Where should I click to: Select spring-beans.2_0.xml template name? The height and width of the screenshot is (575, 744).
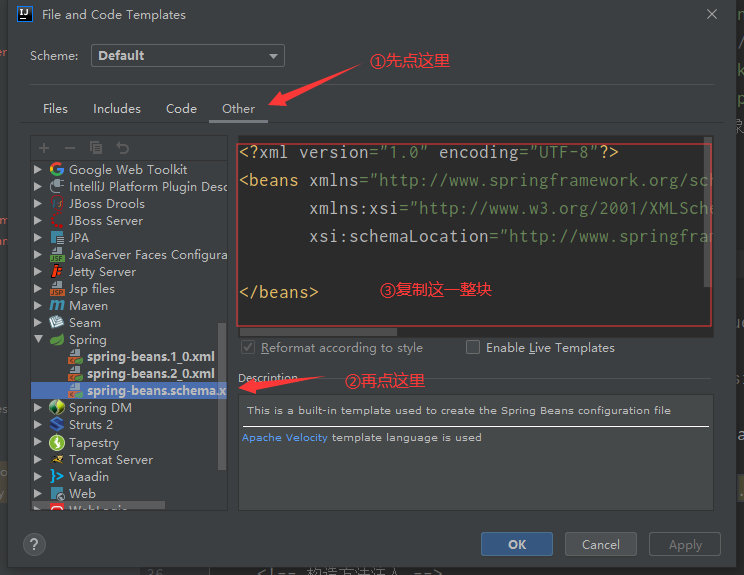point(151,373)
